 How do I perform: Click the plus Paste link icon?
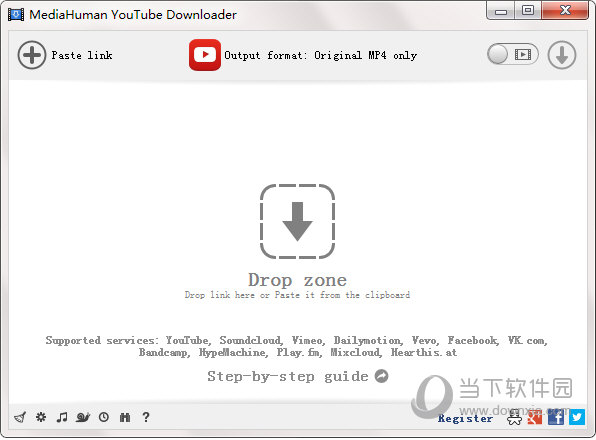(32, 55)
